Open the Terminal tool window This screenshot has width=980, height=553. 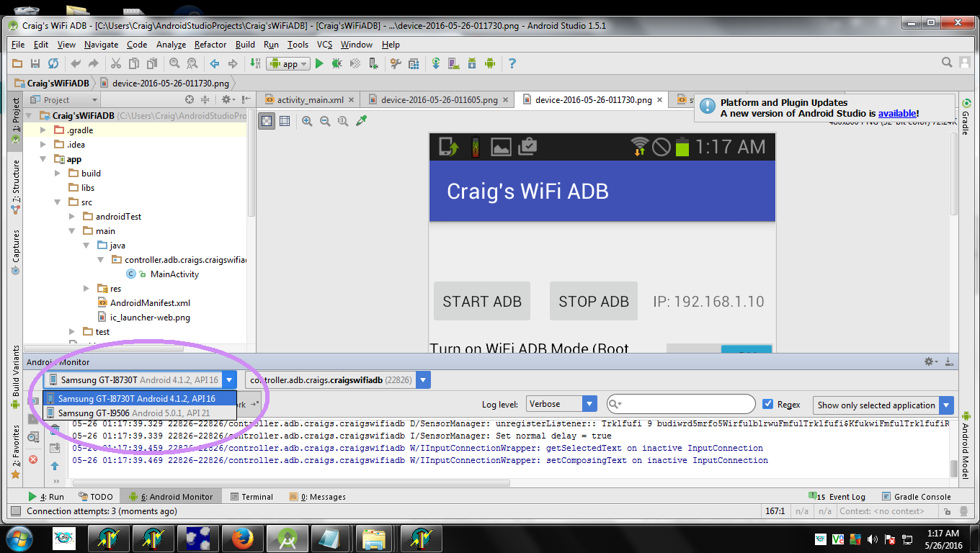tap(251, 497)
